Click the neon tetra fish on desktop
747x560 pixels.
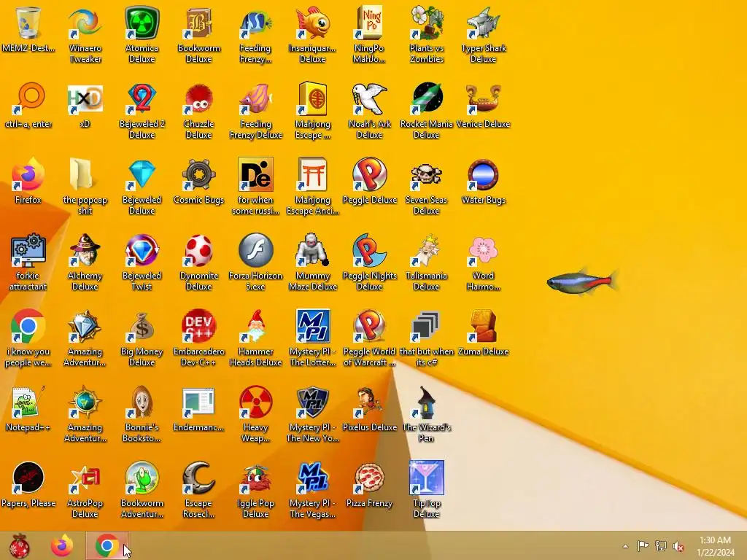[582, 281]
